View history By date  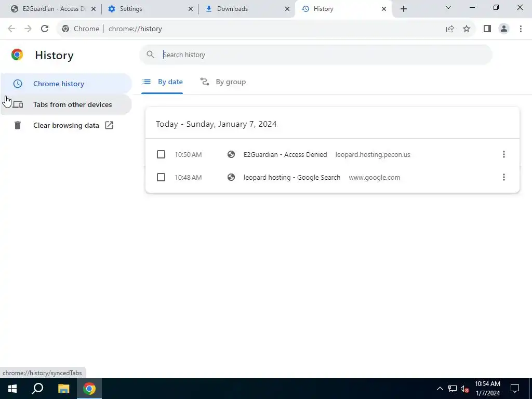tap(162, 82)
